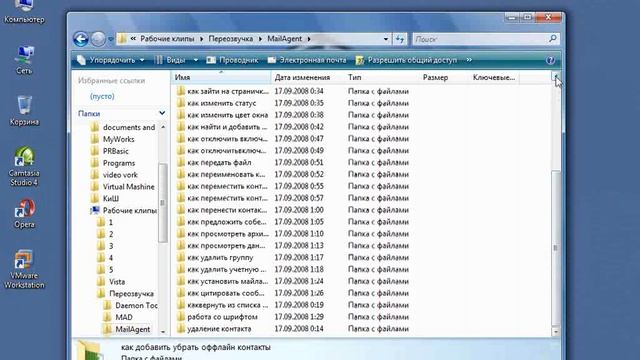Click Разрешить общий доступ toolbar button
Screen dimensions: 640x360
click(406, 60)
